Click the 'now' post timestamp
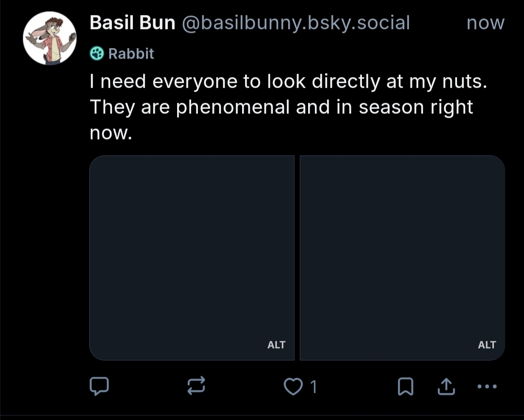 click(485, 23)
